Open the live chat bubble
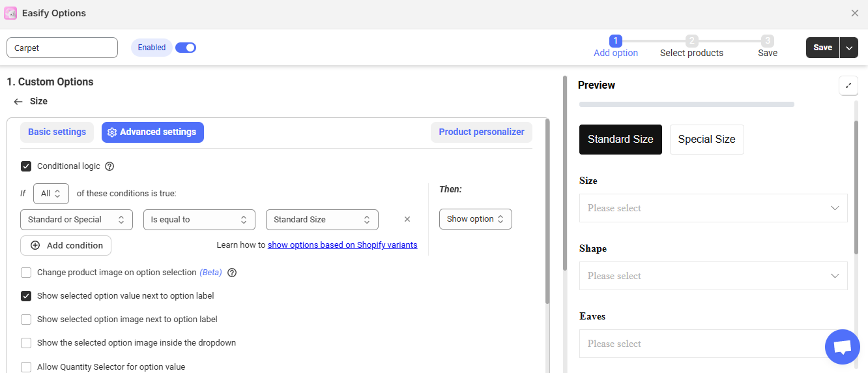Image resolution: width=868 pixels, height=373 pixels. pyautogui.click(x=842, y=347)
